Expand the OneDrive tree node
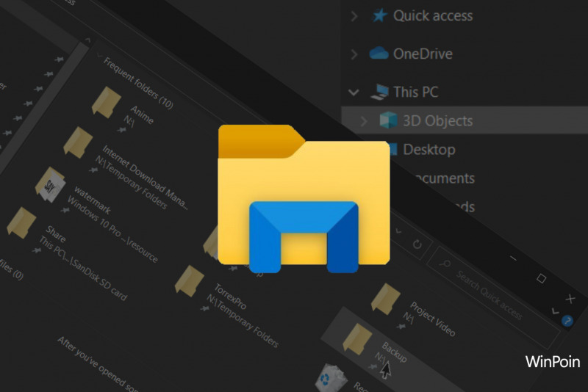Viewport: 588px width, 392px height. point(354,54)
